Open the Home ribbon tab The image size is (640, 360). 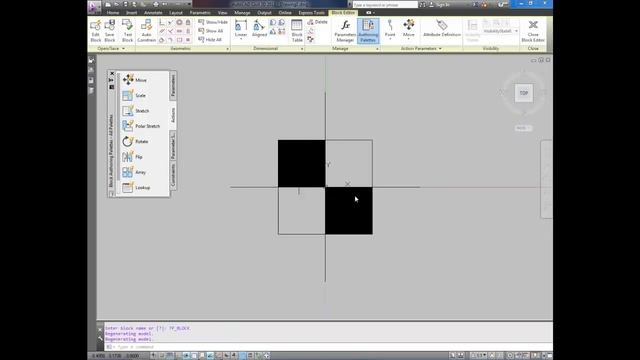113,13
